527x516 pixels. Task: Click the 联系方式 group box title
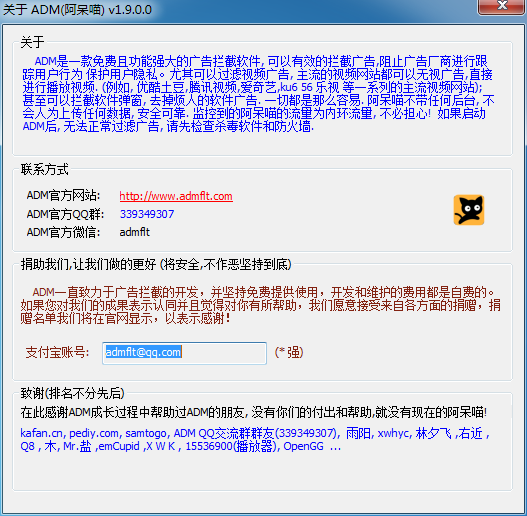point(44,169)
